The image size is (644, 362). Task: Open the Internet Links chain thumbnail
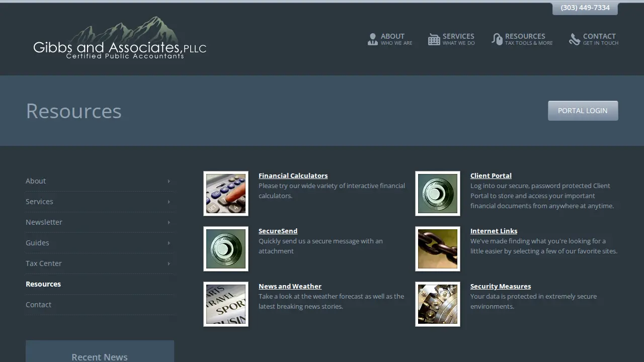coord(438,249)
